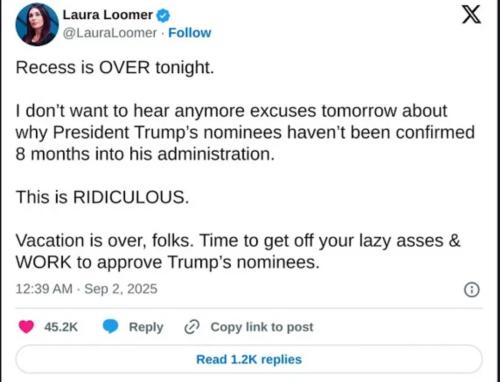Follow the Laura Loomer account
The width and height of the screenshot is (500, 382).
point(190,33)
